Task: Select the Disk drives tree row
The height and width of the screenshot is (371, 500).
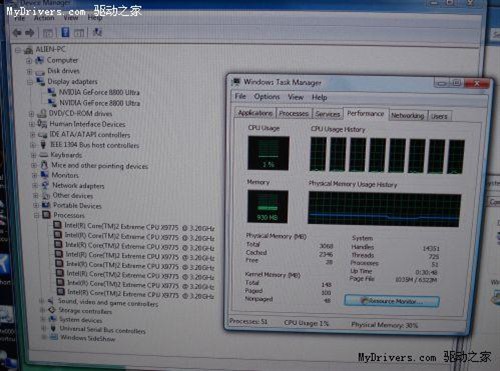Action: pyautogui.click(x=58, y=71)
